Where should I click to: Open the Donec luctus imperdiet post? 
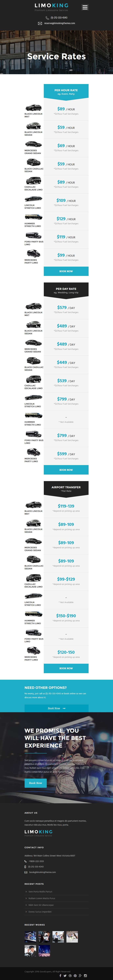tap(40, 912)
